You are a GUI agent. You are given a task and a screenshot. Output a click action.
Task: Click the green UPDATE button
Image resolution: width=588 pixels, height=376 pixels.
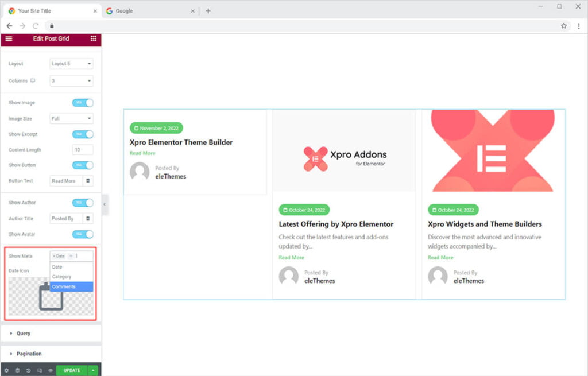point(72,370)
